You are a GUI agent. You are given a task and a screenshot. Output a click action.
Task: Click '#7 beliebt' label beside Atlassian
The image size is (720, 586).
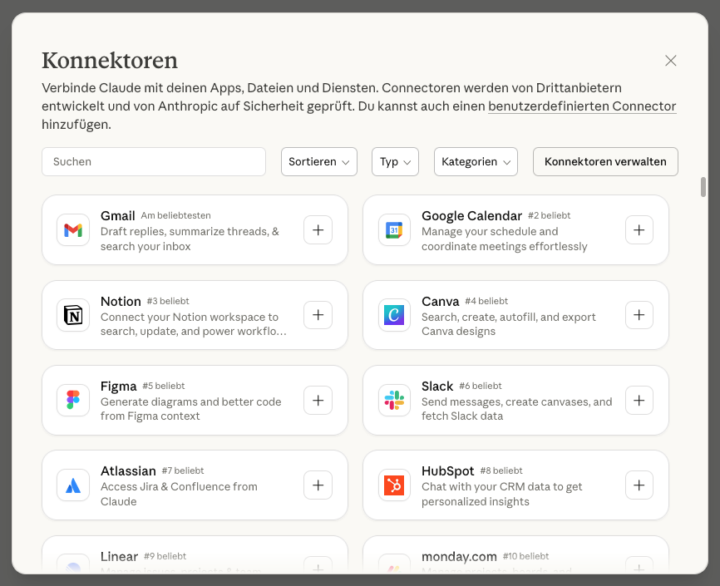pos(183,471)
